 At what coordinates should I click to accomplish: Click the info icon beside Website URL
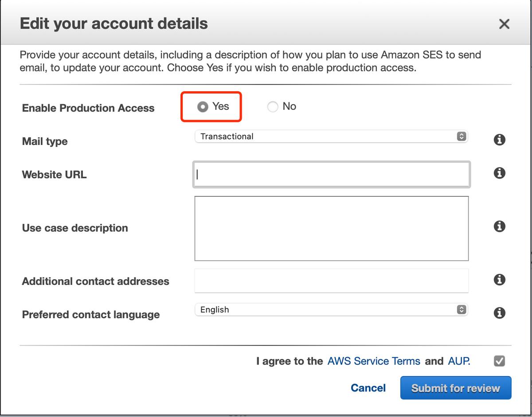point(499,173)
